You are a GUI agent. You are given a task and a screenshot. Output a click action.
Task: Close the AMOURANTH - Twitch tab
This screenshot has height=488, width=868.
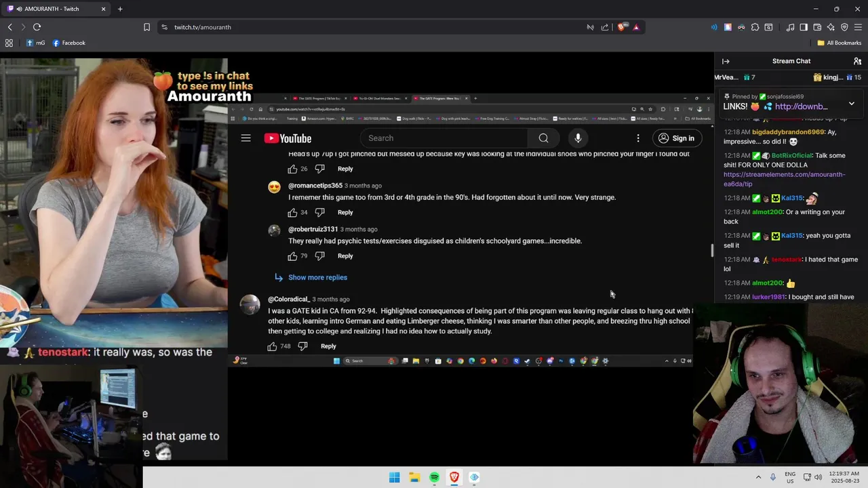click(104, 9)
